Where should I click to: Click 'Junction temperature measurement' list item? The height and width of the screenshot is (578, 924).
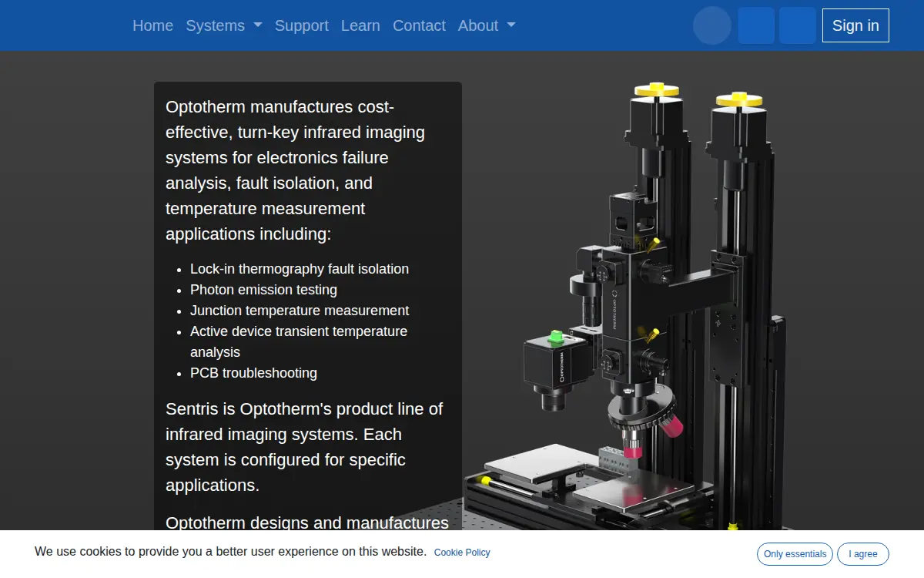click(300, 311)
